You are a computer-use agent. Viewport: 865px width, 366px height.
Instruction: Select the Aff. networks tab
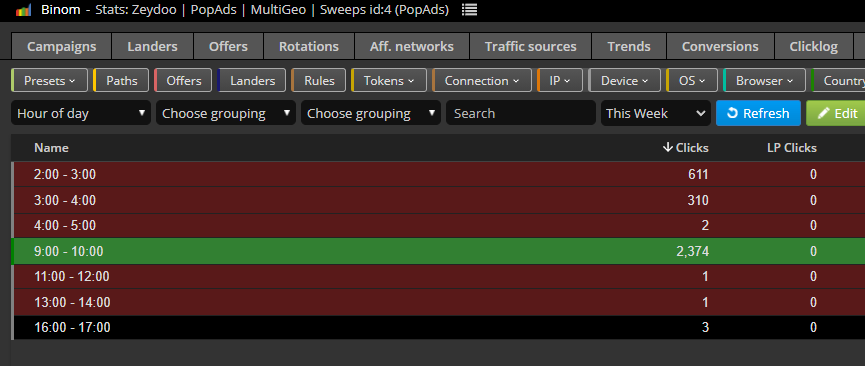click(x=412, y=46)
